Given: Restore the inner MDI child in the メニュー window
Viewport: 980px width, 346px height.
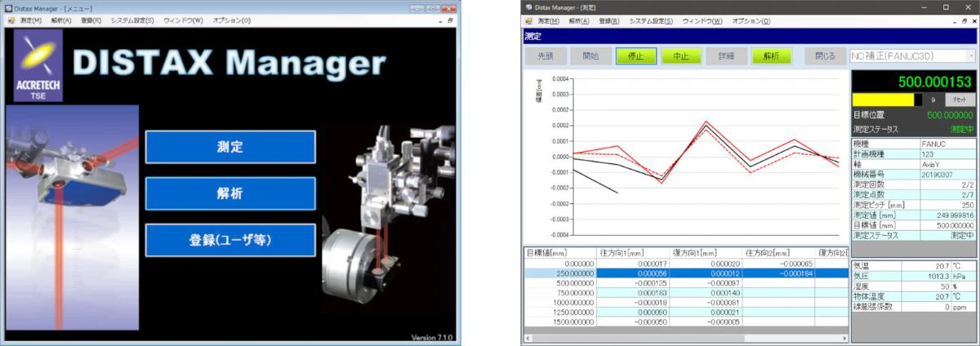Looking at the screenshot, I should (x=450, y=20).
